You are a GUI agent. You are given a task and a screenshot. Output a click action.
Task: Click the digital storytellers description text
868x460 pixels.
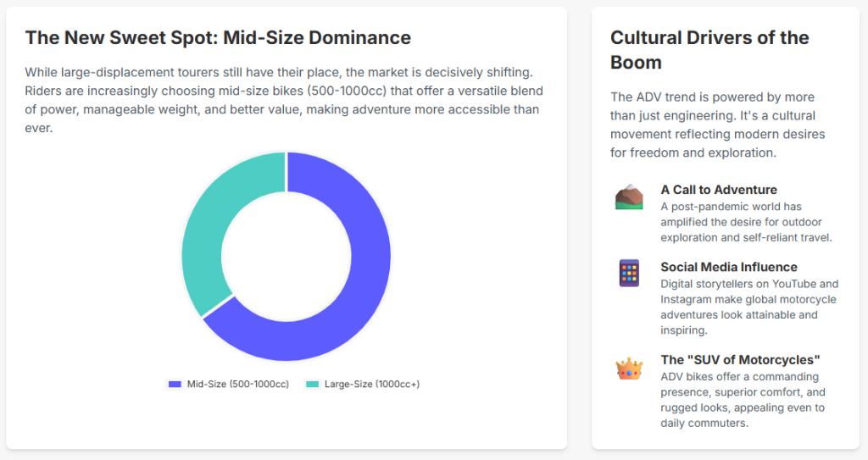click(748, 307)
